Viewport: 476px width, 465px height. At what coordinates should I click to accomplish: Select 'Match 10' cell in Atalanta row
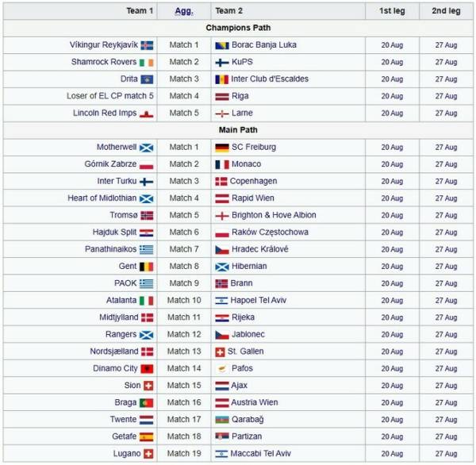click(x=184, y=301)
